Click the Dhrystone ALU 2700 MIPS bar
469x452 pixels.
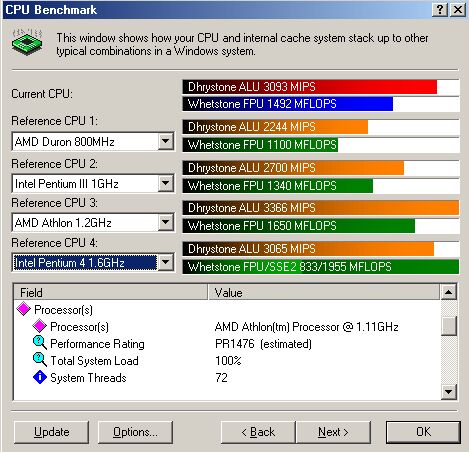293,167
